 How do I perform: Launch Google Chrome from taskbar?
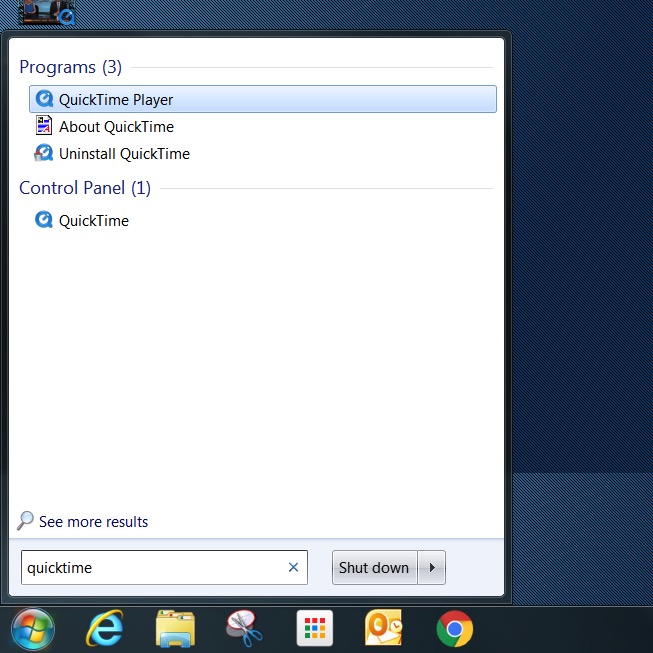click(x=455, y=629)
